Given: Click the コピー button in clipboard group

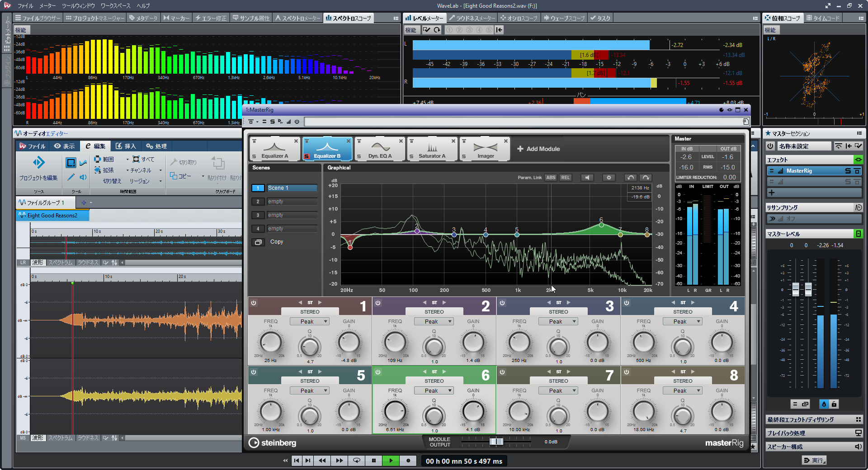Looking at the screenshot, I should click(180, 176).
